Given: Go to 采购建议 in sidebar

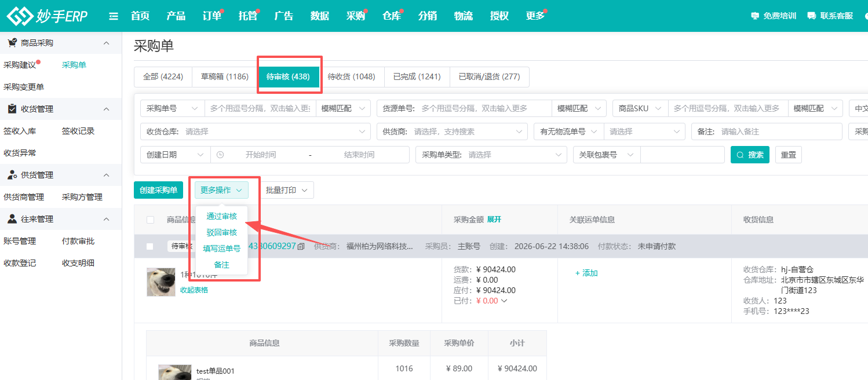Looking at the screenshot, I should (x=20, y=65).
